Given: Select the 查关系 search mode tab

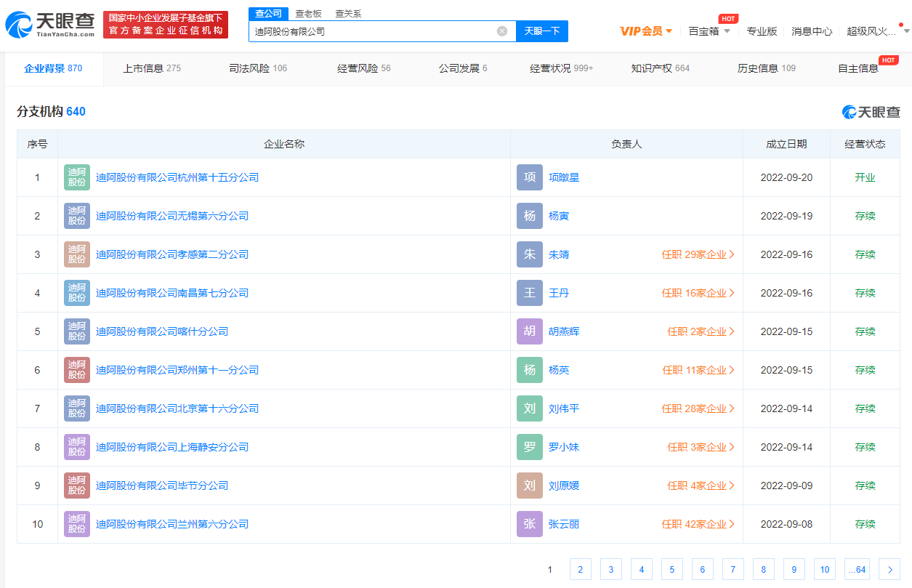Looking at the screenshot, I should (348, 14).
